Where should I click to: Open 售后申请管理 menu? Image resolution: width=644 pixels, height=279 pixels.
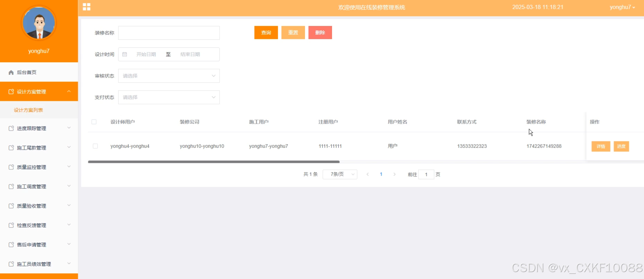click(39, 244)
